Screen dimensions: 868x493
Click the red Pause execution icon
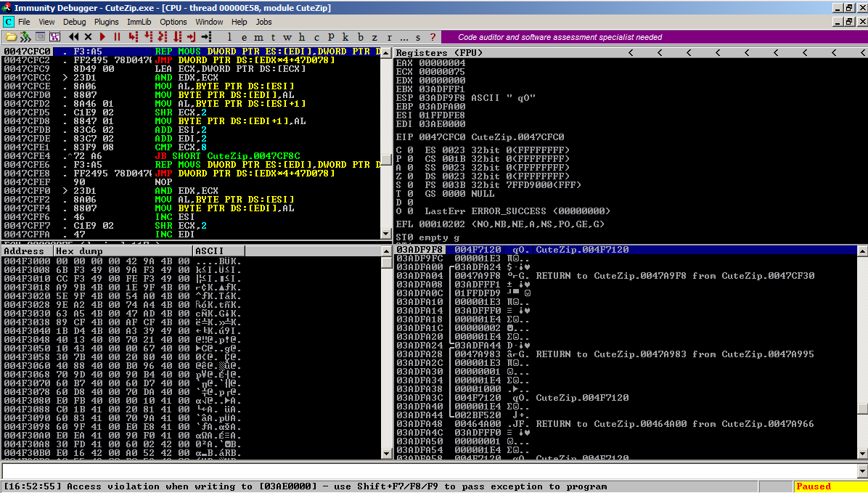point(116,36)
